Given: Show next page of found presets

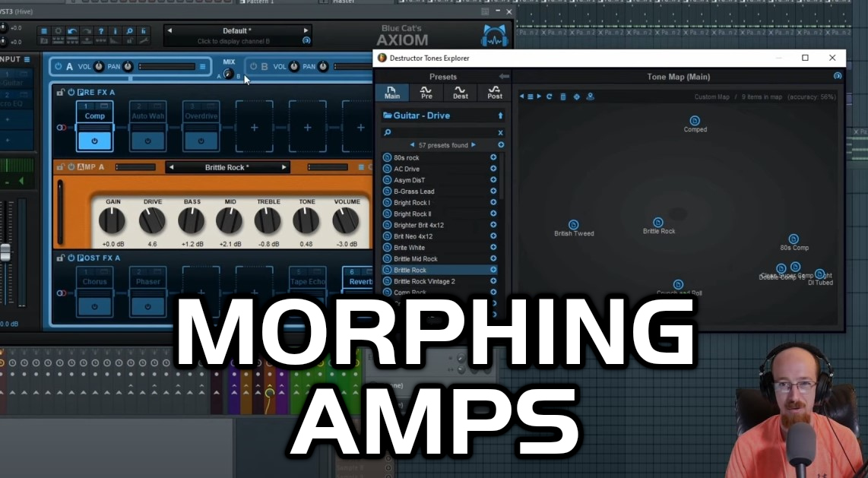Looking at the screenshot, I should pyautogui.click(x=474, y=145).
